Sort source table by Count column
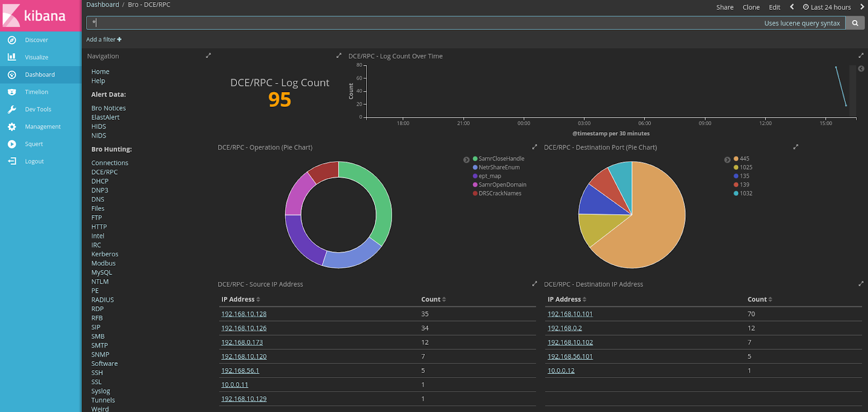The height and width of the screenshot is (412, 868). click(x=433, y=300)
